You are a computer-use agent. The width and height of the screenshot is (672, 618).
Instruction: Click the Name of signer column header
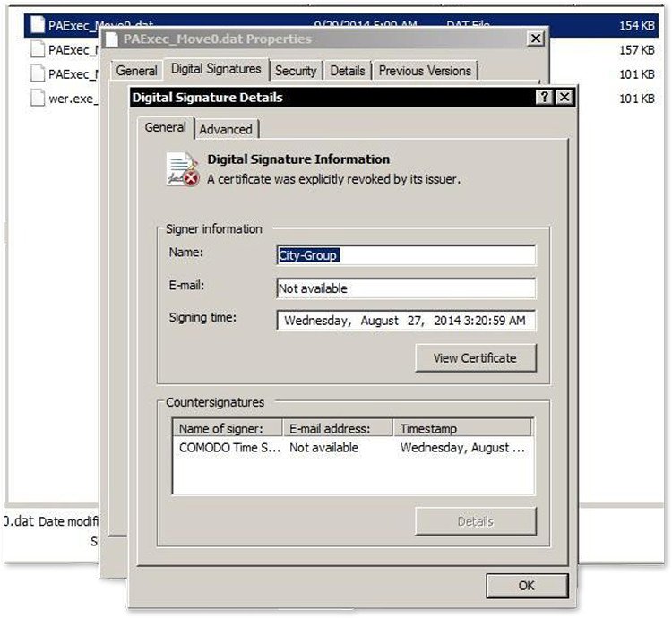pos(227,429)
